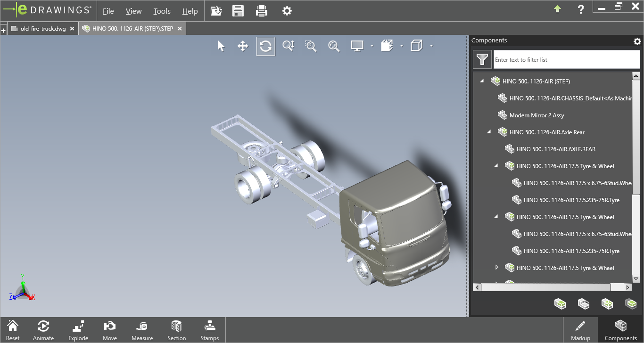
Task: Toggle the Markup panel
Action: [580, 330]
